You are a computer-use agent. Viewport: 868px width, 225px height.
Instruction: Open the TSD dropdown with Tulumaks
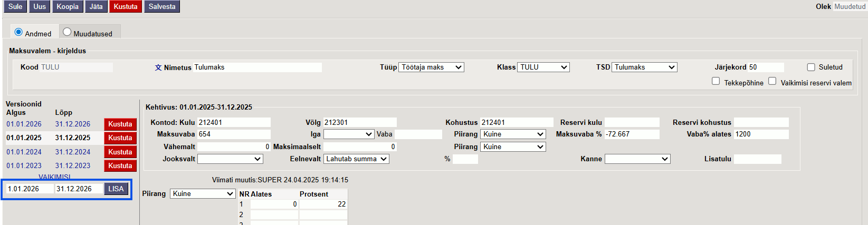coord(644,67)
